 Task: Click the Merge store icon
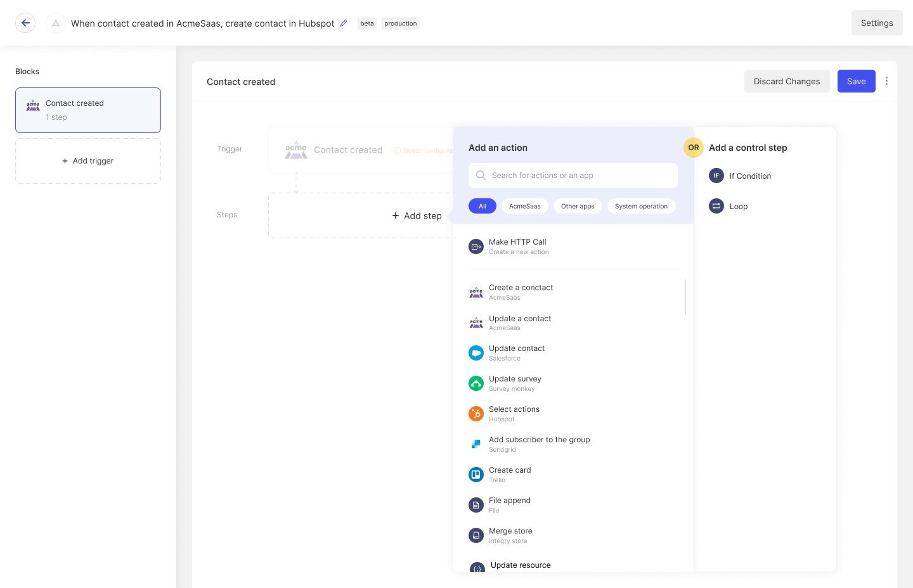tap(476, 535)
